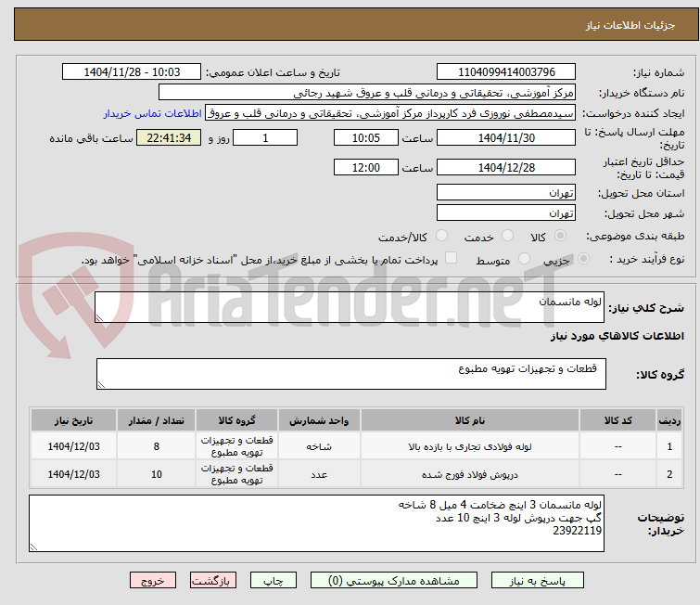Select the متوسط purchase type radio

tap(524, 259)
